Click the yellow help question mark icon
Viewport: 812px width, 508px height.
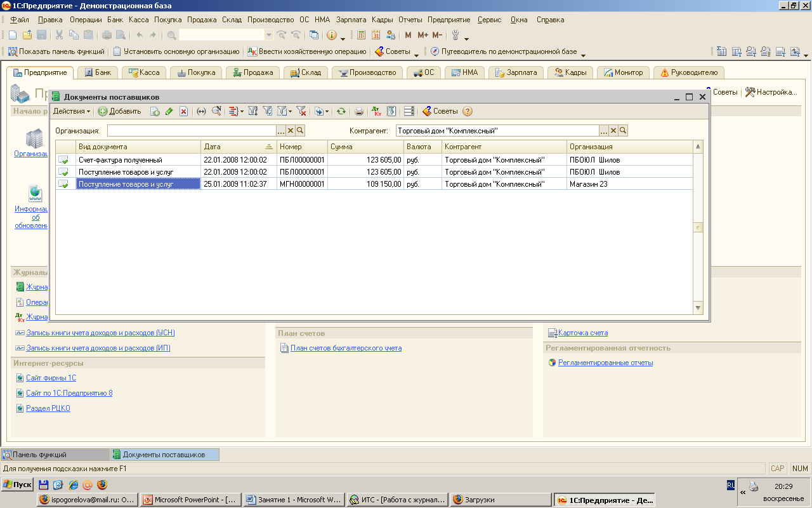(x=468, y=111)
